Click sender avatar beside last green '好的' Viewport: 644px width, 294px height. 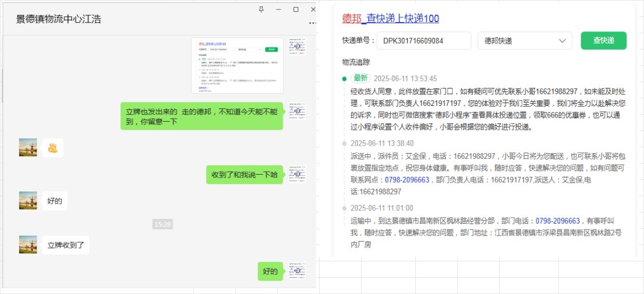[297, 271]
